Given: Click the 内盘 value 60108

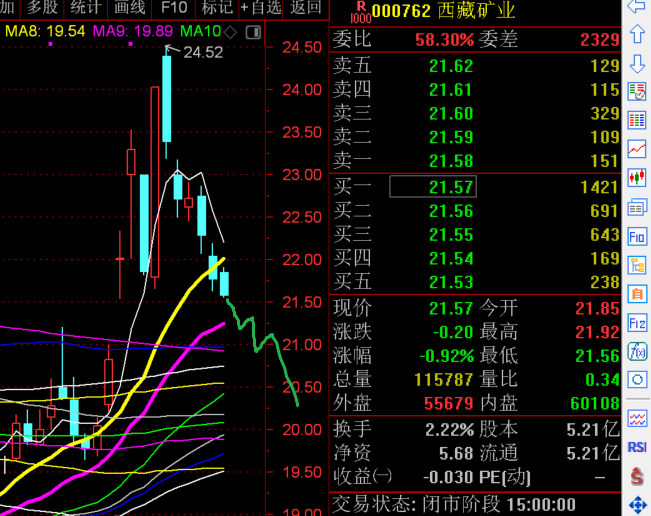Looking at the screenshot, I should (595, 403).
